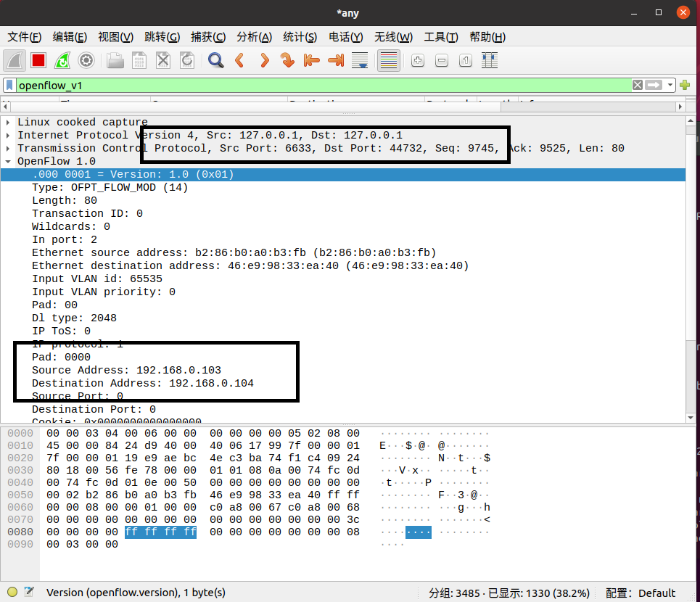700x602 pixels.
Task: Reset text to normal size icon
Action: click(x=466, y=60)
